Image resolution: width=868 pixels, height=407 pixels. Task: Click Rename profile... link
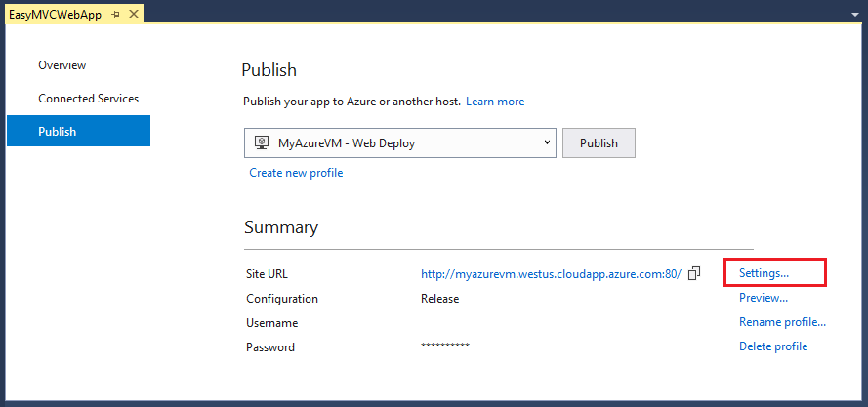782,322
